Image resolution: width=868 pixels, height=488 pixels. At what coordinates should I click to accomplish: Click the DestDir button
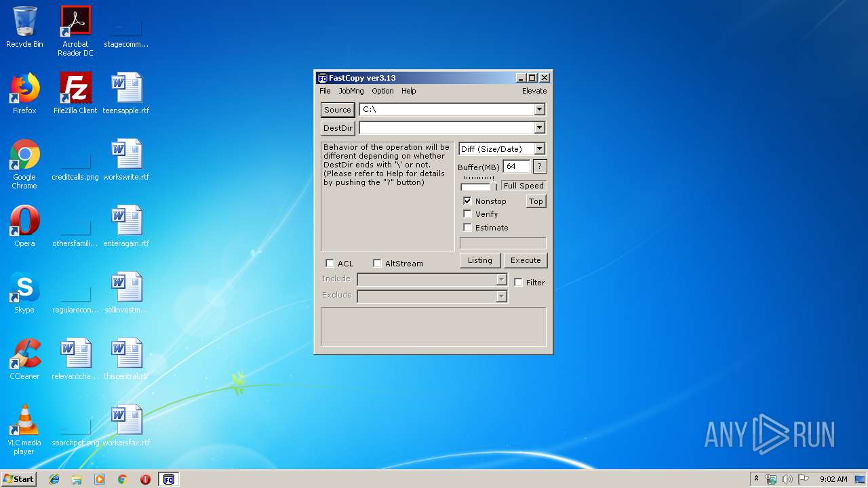[338, 128]
